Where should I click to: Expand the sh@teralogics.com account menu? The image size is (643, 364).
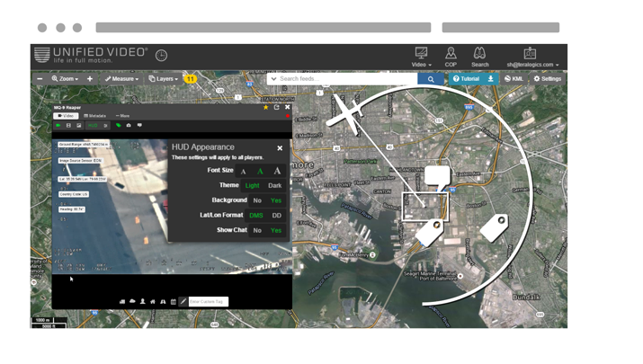(532, 57)
